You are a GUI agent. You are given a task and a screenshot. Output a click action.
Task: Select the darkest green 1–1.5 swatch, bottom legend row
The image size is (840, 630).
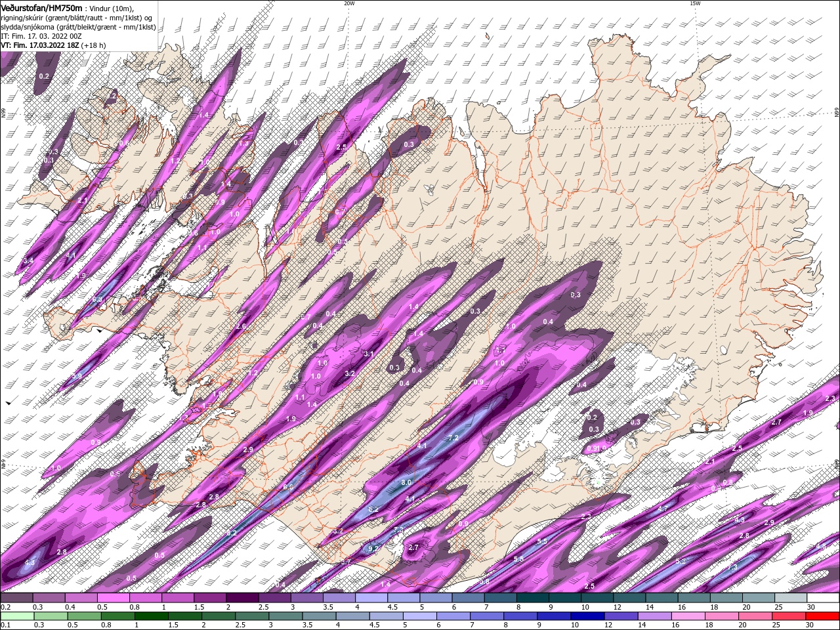coord(150,616)
